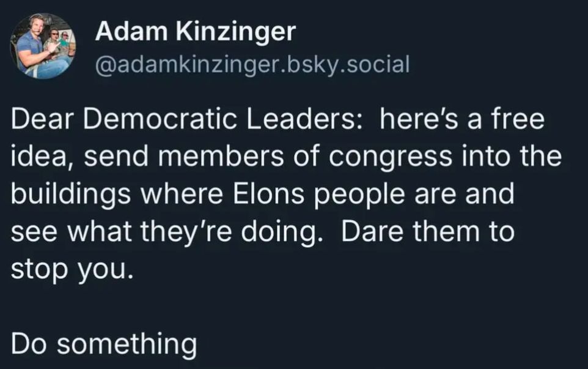Screen dimensions: 588x369
Task: Open Adam Kinzinger's profile avatar
Action: pyautogui.click(x=42, y=46)
